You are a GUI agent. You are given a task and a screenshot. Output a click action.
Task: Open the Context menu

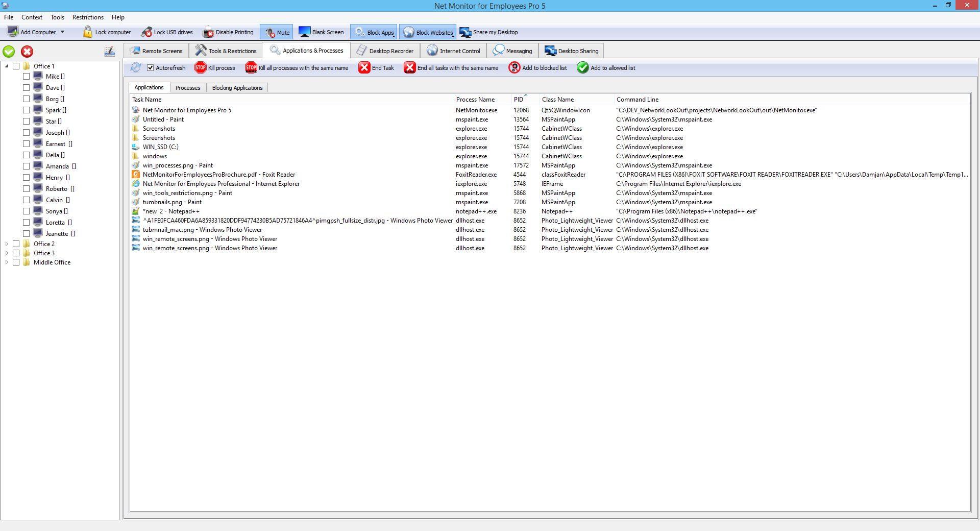click(x=32, y=17)
